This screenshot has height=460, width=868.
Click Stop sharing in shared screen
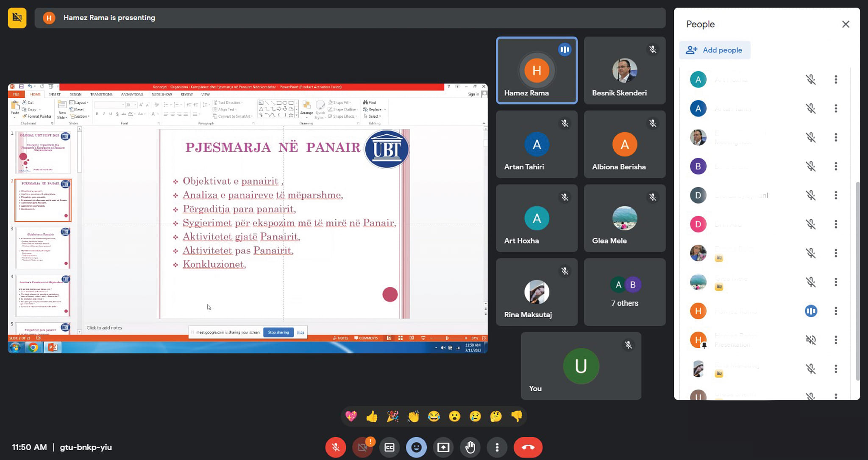coord(278,333)
